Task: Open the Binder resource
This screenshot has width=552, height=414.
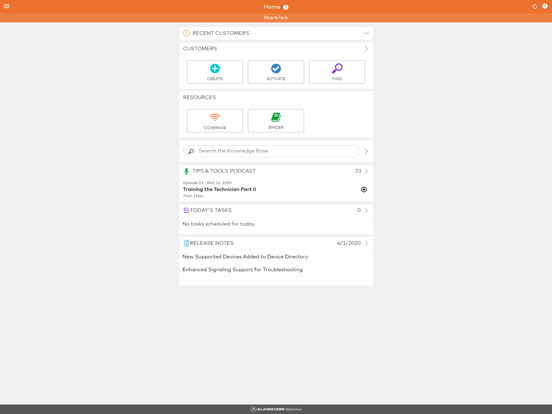Action: pos(276,121)
